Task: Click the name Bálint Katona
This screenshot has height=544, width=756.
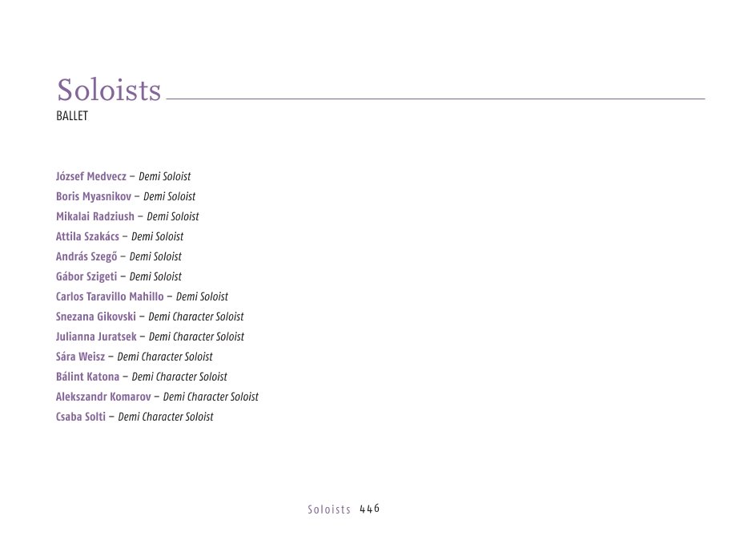Action: pos(87,377)
